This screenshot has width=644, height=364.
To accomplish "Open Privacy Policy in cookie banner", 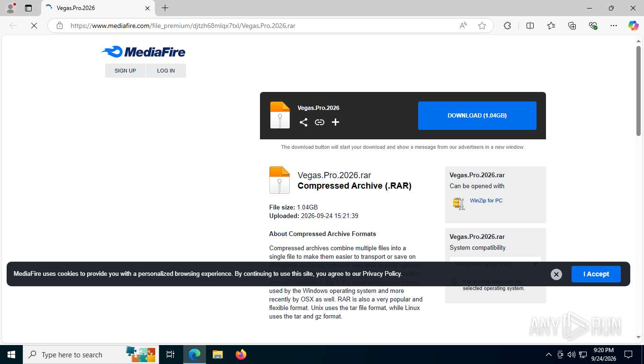I will pos(382,274).
